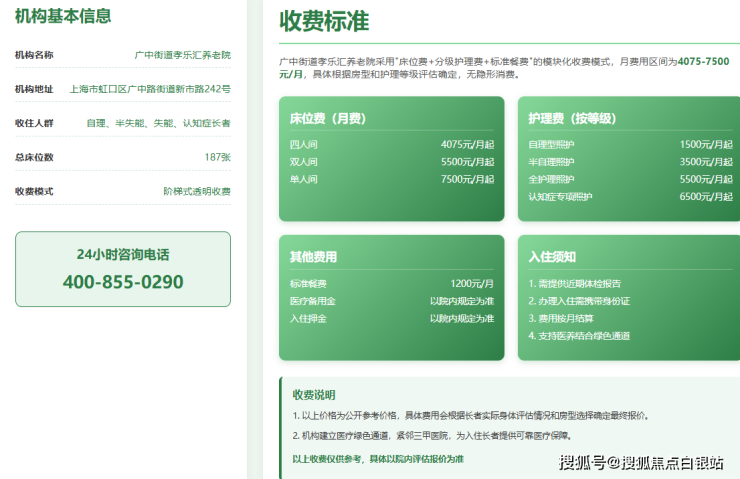The image size is (740, 479).
Task: Click note 1 starting 以上价格为公开参考价格
Action: pos(471,416)
